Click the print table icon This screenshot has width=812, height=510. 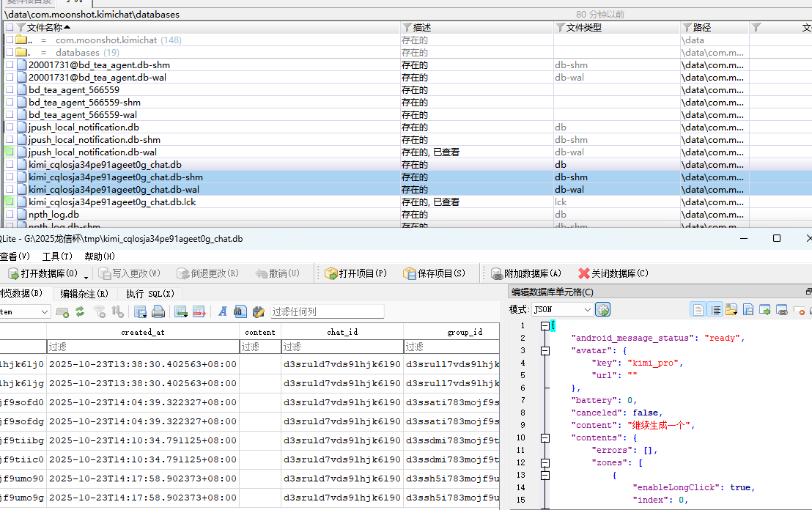pyautogui.click(x=158, y=311)
